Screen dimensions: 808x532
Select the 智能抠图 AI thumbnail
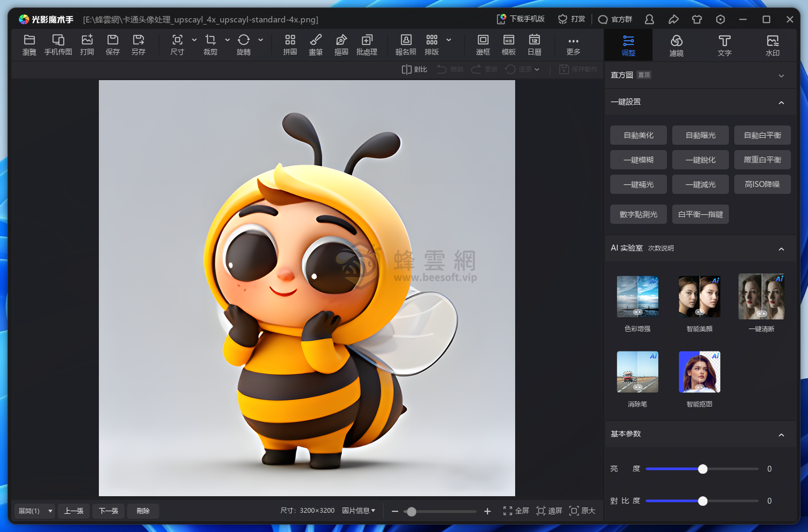click(700, 372)
